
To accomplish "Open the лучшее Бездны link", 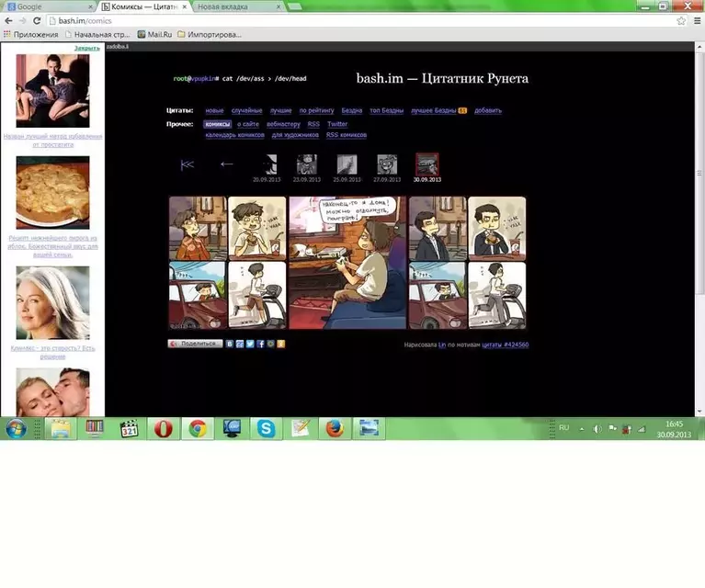I will (434, 110).
